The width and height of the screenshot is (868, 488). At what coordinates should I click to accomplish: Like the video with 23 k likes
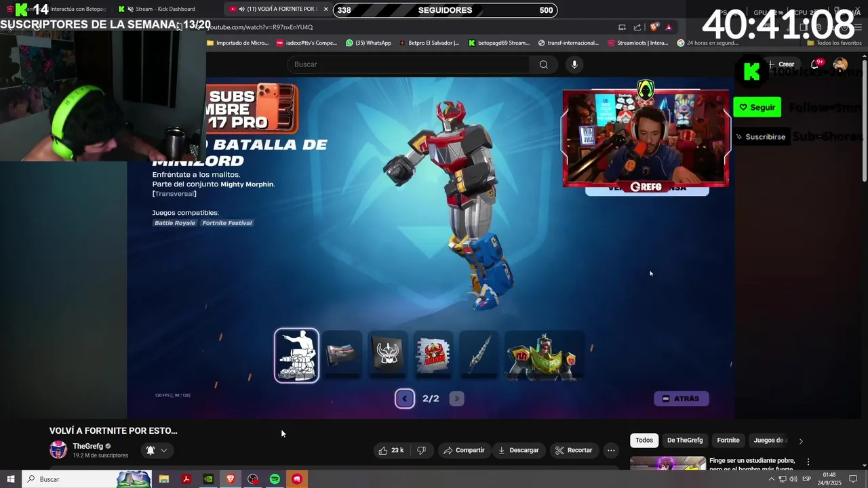click(x=391, y=450)
